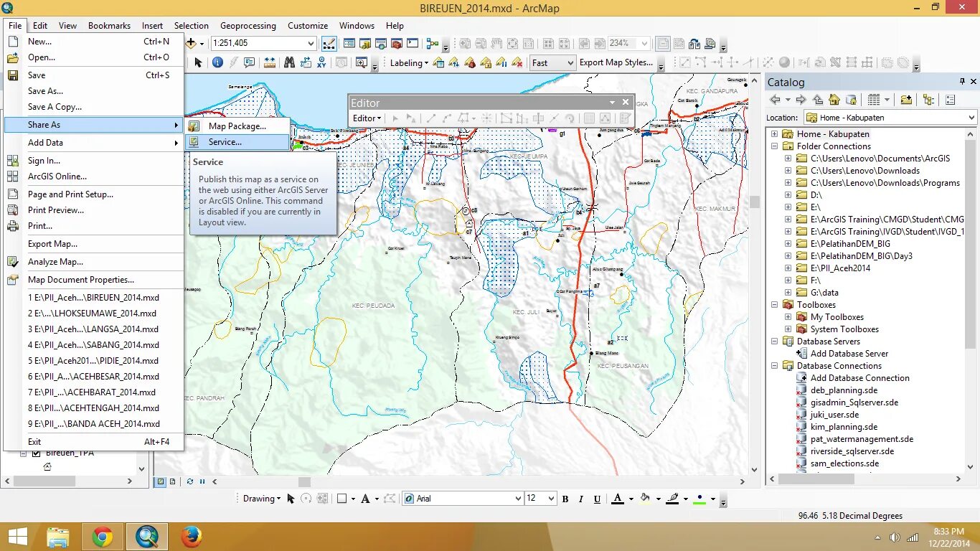
Task: Activate the Measure tool
Action: [x=269, y=62]
